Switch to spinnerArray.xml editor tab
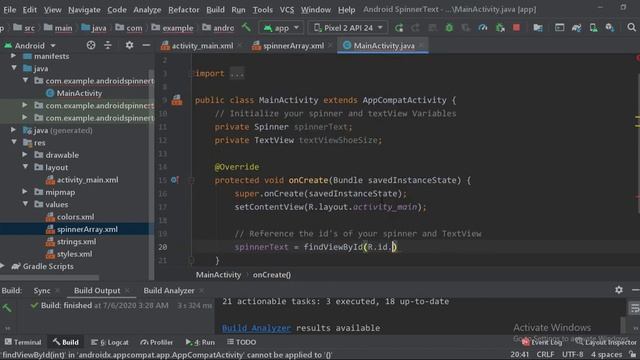 tap(293, 46)
